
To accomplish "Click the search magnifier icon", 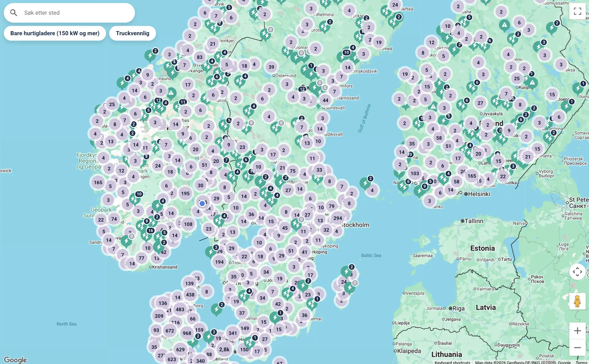I will pyautogui.click(x=13, y=13).
